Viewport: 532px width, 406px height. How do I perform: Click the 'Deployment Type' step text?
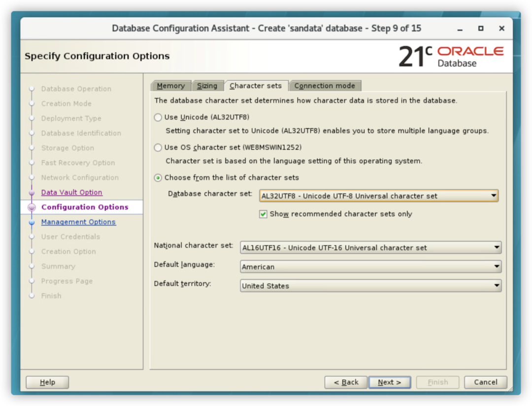71,118
